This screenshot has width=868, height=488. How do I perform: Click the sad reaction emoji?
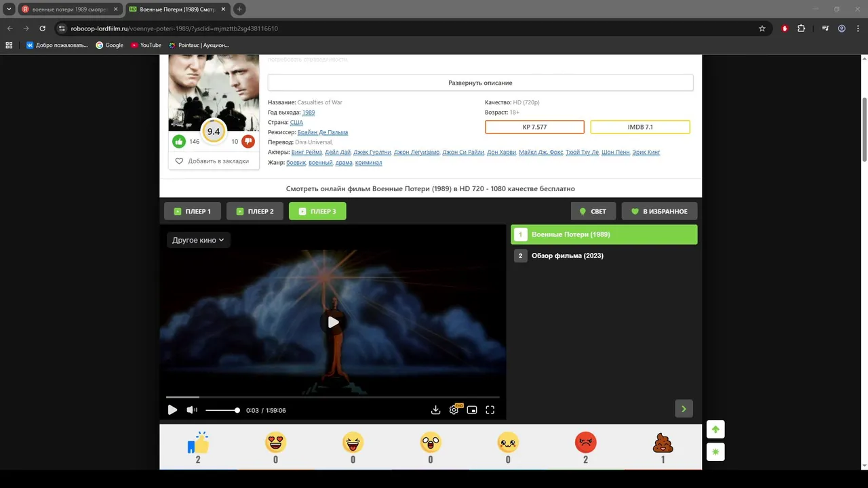[508, 443]
